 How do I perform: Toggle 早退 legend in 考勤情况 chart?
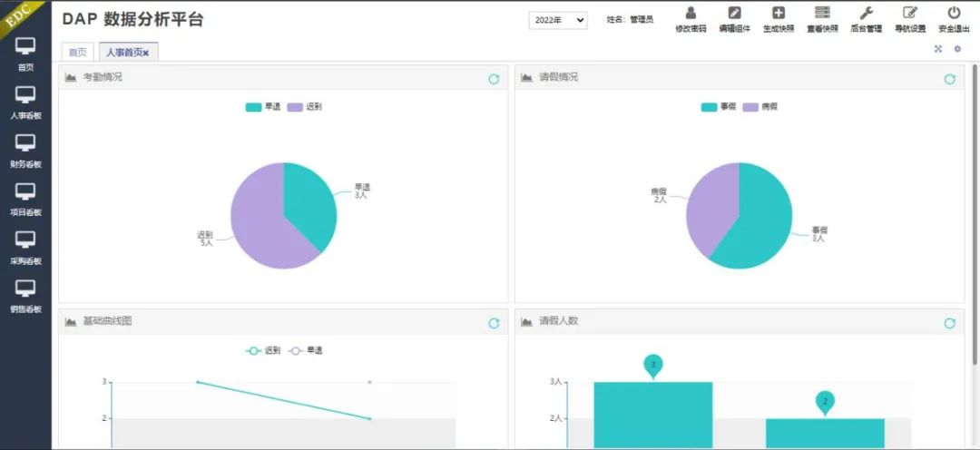[263, 107]
